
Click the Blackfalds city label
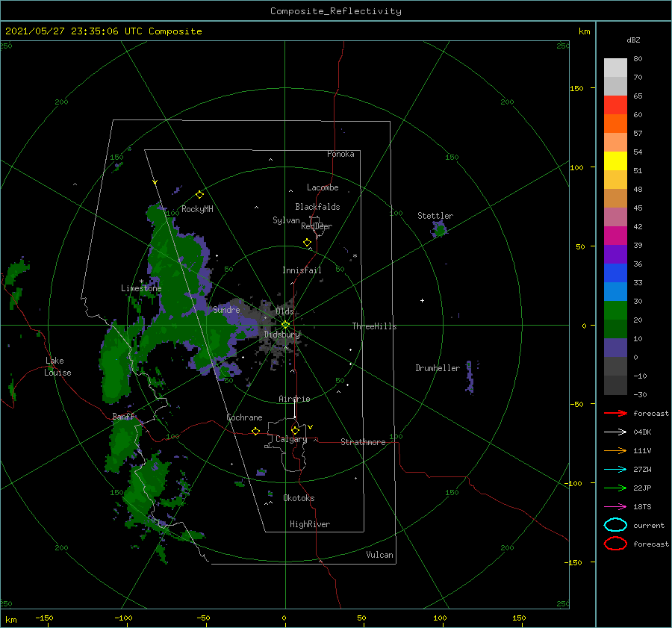tap(317, 207)
